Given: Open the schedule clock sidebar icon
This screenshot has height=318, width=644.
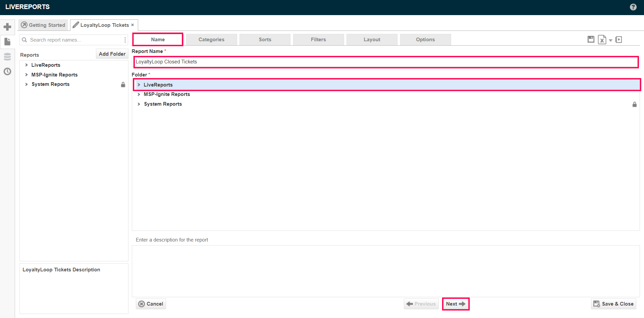Looking at the screenshot, I should coord(7,71).
